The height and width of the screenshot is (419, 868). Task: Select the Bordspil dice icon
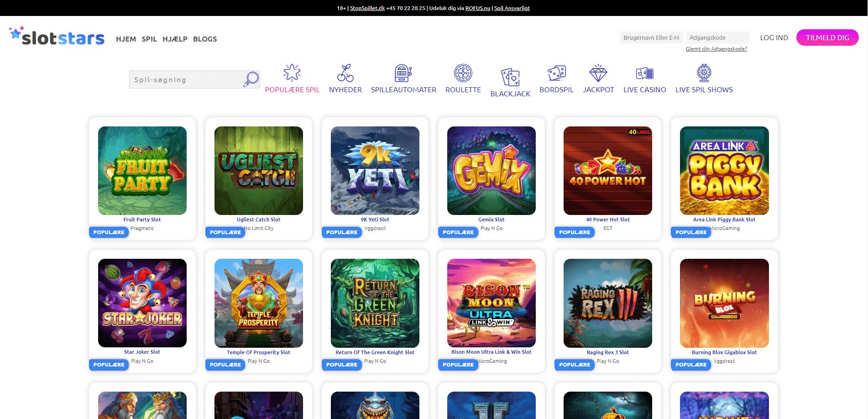click(557, 73)
